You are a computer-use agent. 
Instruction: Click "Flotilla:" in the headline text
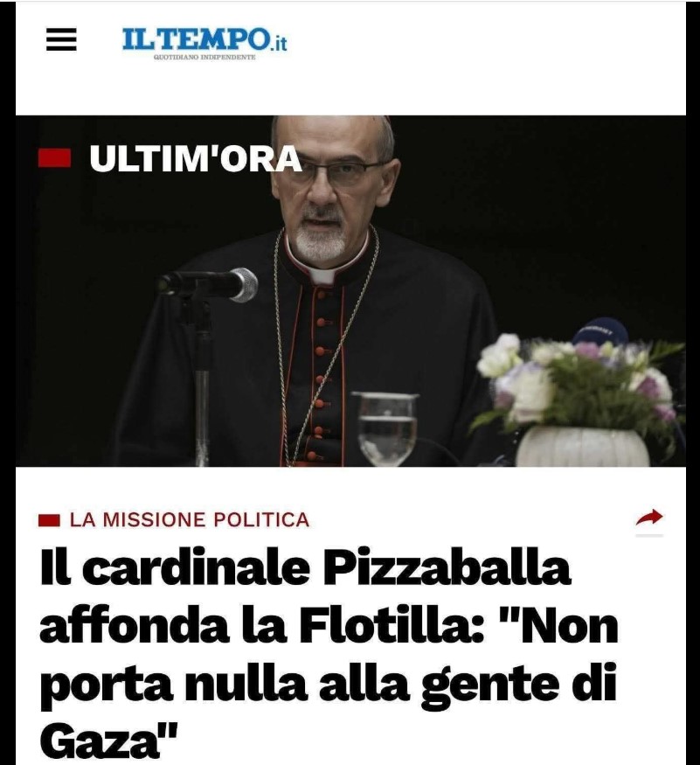pos(392,626)
